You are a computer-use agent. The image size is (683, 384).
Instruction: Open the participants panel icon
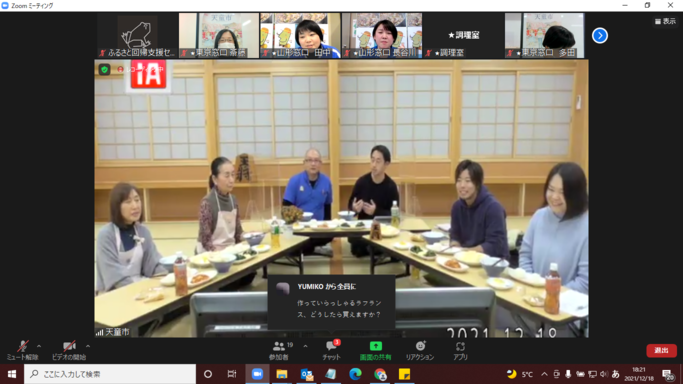[x=279, y=347]
